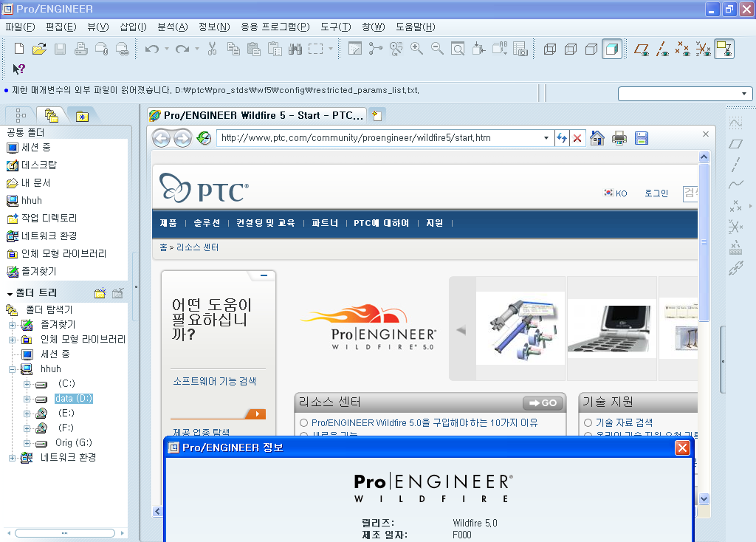Click the browser scroll down arrow
The width and height of the screenshot is (756, 542).
point(704,499)
